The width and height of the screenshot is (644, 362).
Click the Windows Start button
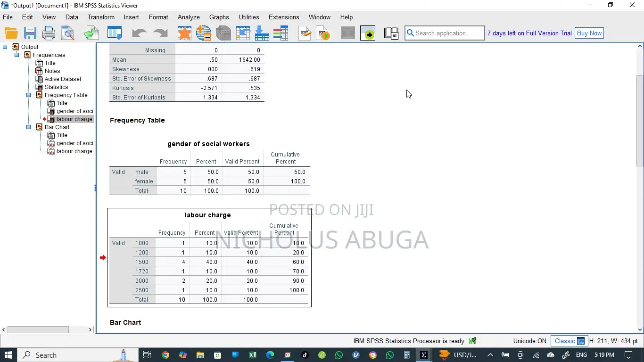pyautogui.click(x=8, y=355)
